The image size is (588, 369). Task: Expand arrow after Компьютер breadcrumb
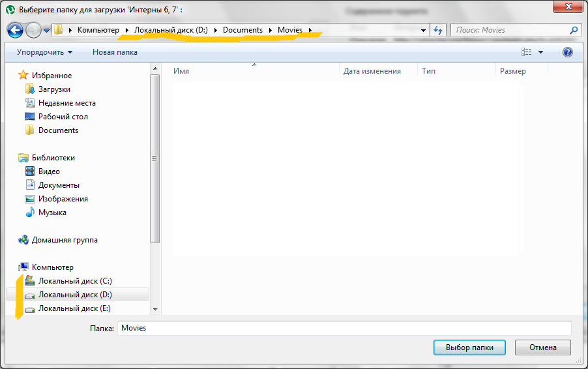pos(126,30)
